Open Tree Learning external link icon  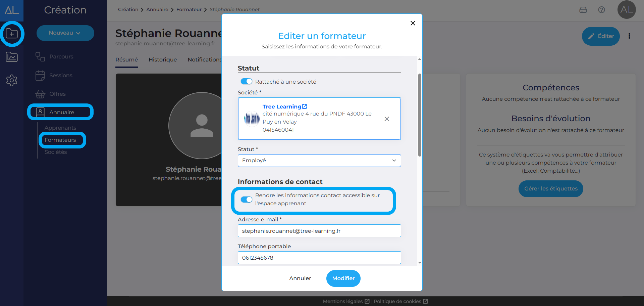coord(305,106)
